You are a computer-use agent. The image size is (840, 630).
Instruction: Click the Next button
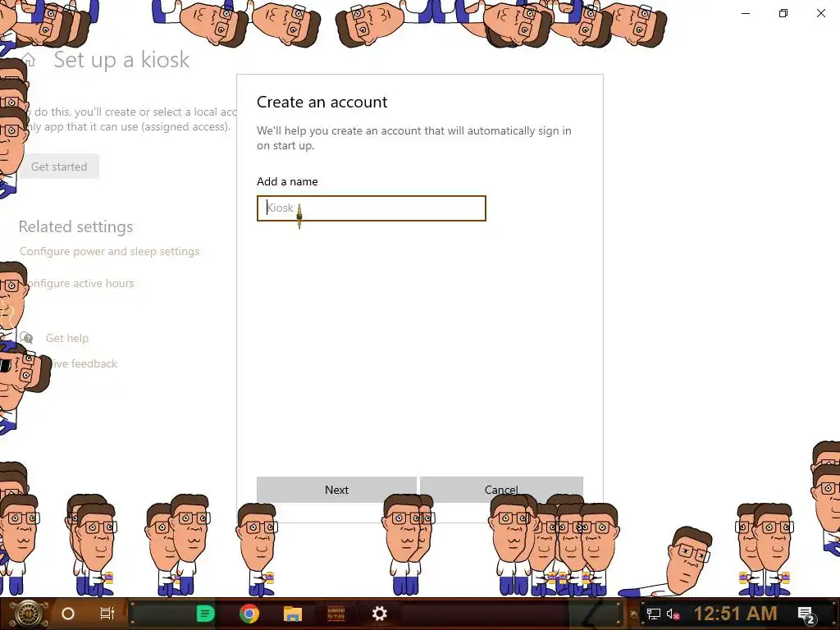[336, 490]
